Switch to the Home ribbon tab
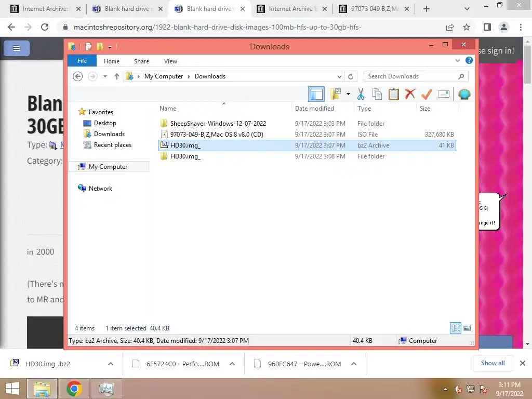Viewport: 532px width, 399px height. [112, 61]
